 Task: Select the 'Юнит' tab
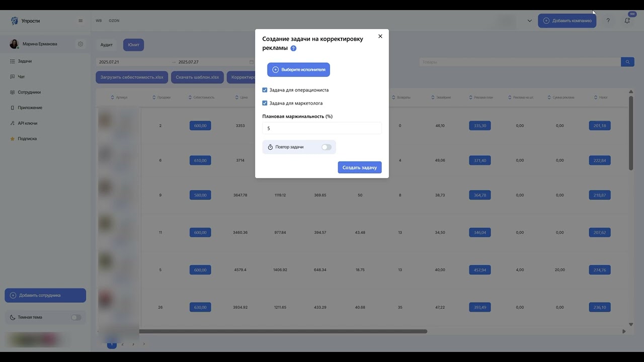coord(133,45)
